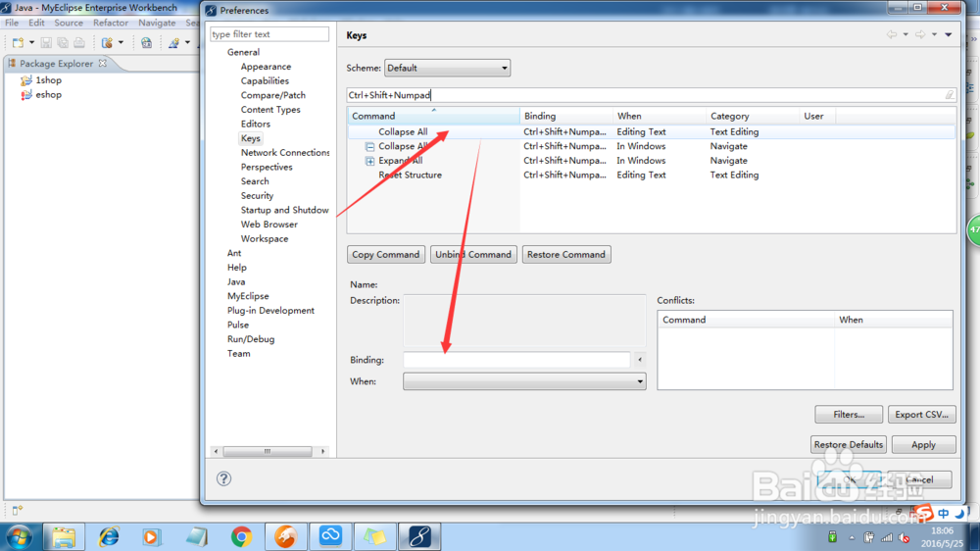The width and height of the screenshot is (980, 551).
Task: Click the Save All toolbar icon
Action: click(x=63, y=42)
